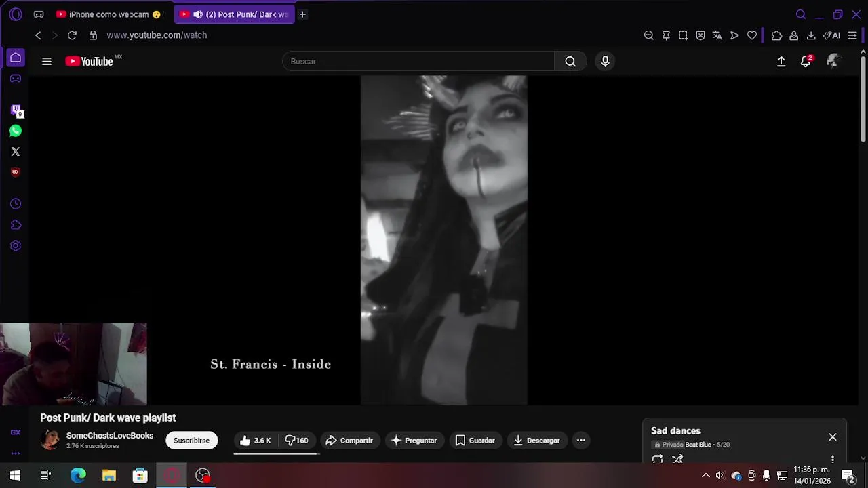The image size is (868, 488).
Task: Open YouTube account avatar menu
Action: pos(833,62)
